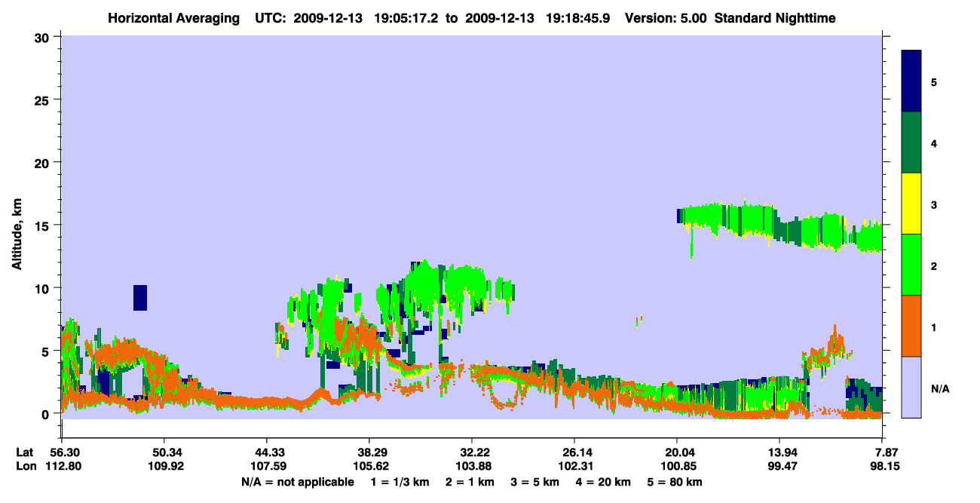
Task: Click the bright green colorbar segment for level 2
Action: point(911,265)
